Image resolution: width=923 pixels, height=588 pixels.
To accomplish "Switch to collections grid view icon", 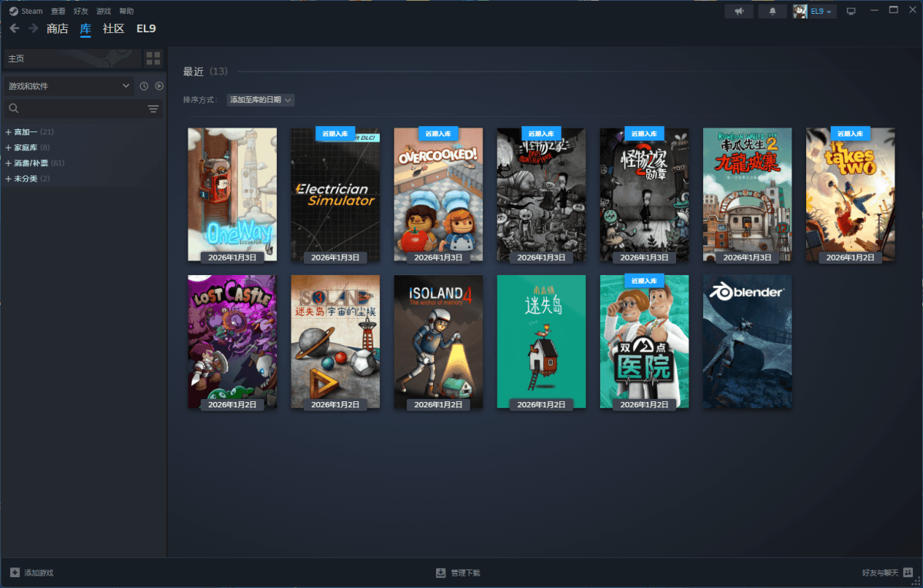I will point(153,58).
